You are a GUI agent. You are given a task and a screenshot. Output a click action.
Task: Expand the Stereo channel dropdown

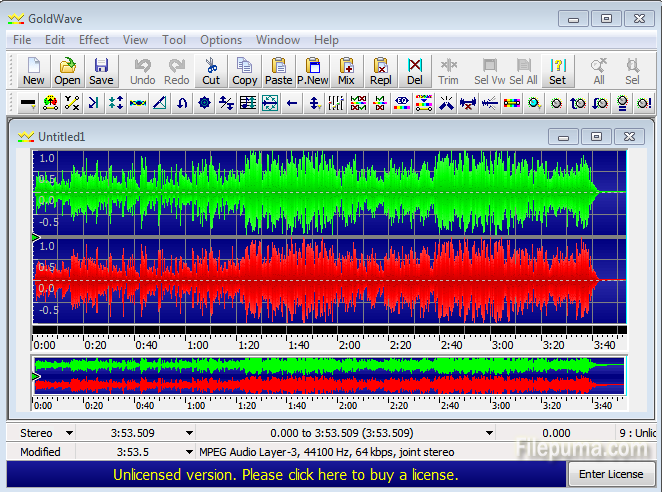(x=68, y=433)
